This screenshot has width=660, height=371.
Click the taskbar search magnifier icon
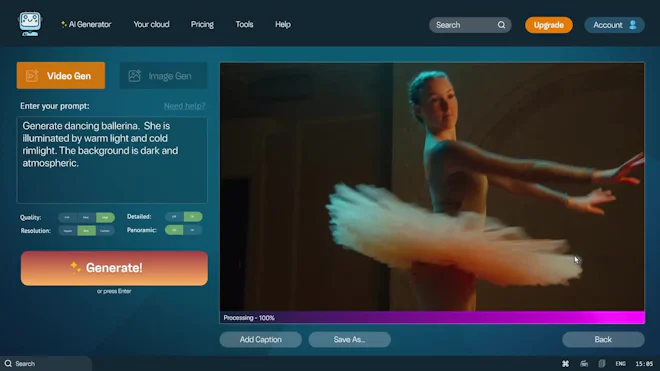[8, 363]
